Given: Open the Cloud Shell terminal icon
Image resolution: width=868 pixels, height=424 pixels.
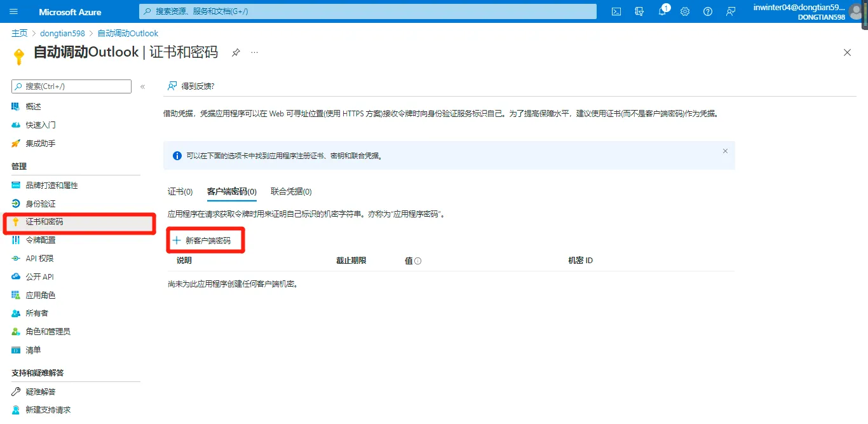Looking at the screenshot, I should coord(615,11).
